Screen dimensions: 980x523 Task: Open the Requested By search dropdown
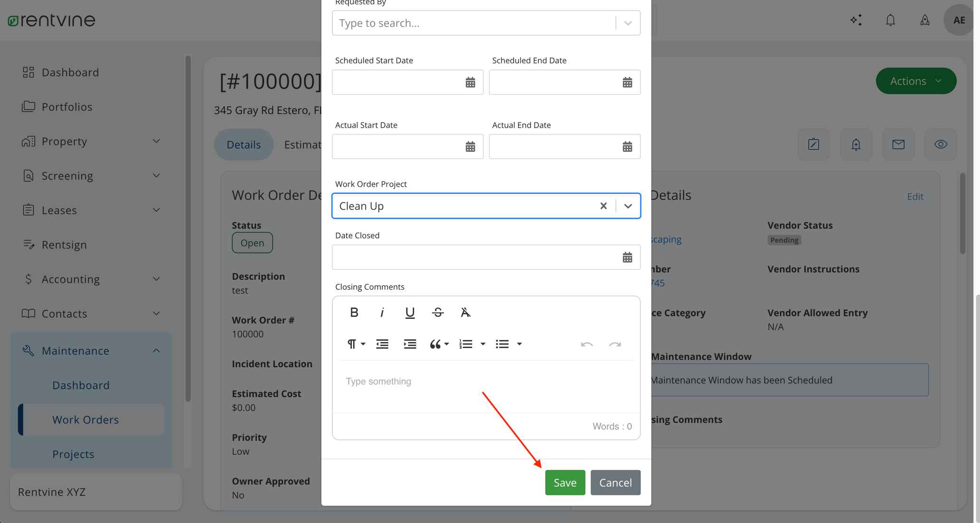tap(628, 22)
